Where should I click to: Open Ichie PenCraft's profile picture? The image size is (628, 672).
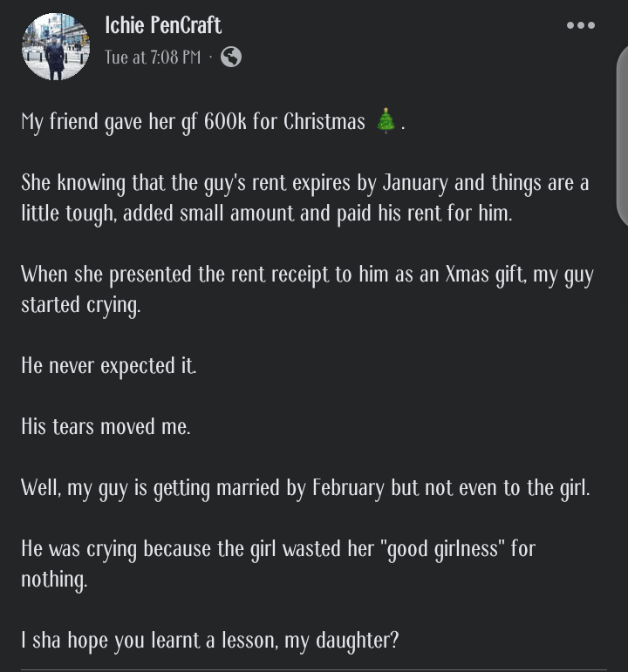pyautogui.click(x=56, y=46)
